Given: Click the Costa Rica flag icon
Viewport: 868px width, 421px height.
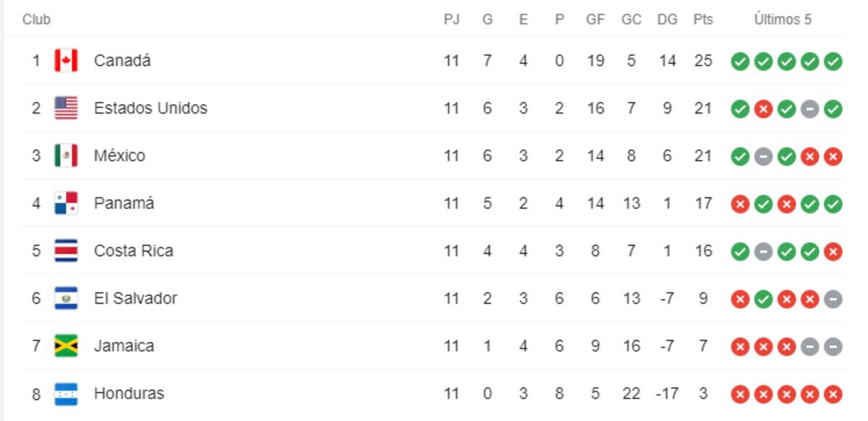Looking at the screenshot, I should coord(66,251).
